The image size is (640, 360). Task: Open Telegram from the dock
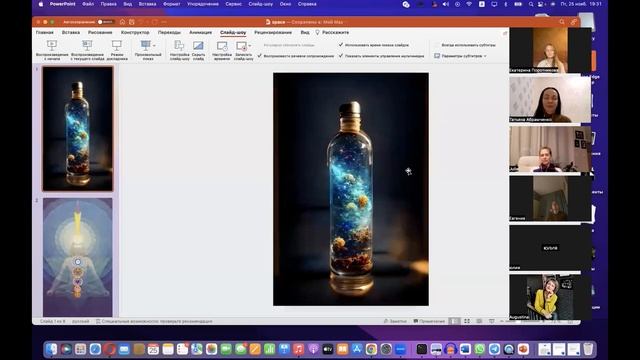tap(494, 349)
